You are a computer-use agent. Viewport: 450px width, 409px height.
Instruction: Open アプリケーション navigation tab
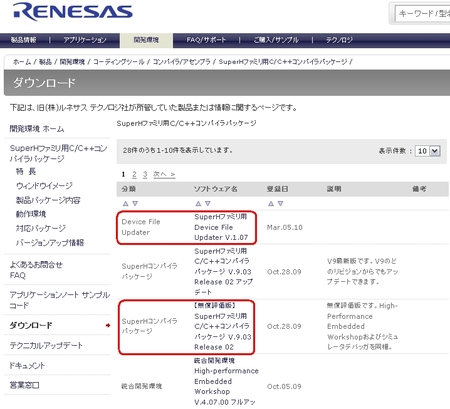(85, 40)
